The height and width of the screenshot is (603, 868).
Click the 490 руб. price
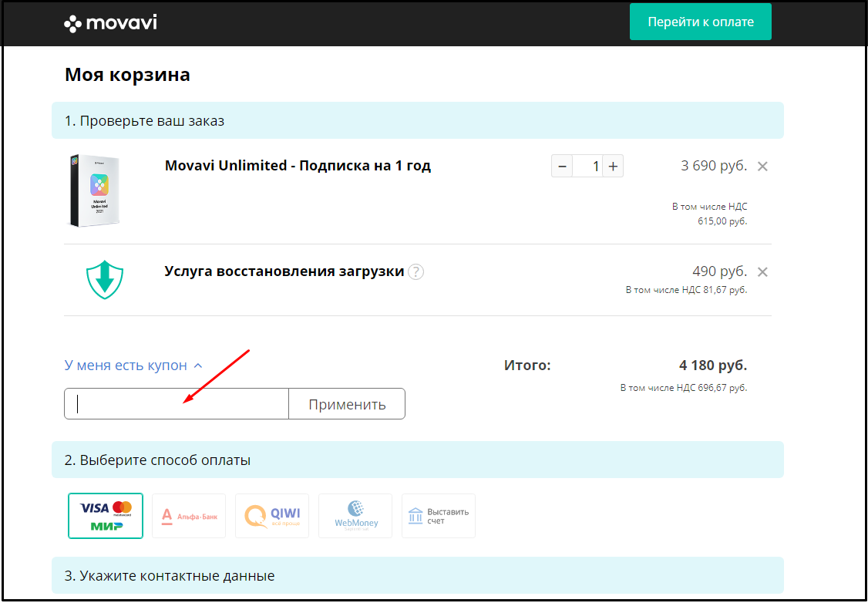click(720, 271)
